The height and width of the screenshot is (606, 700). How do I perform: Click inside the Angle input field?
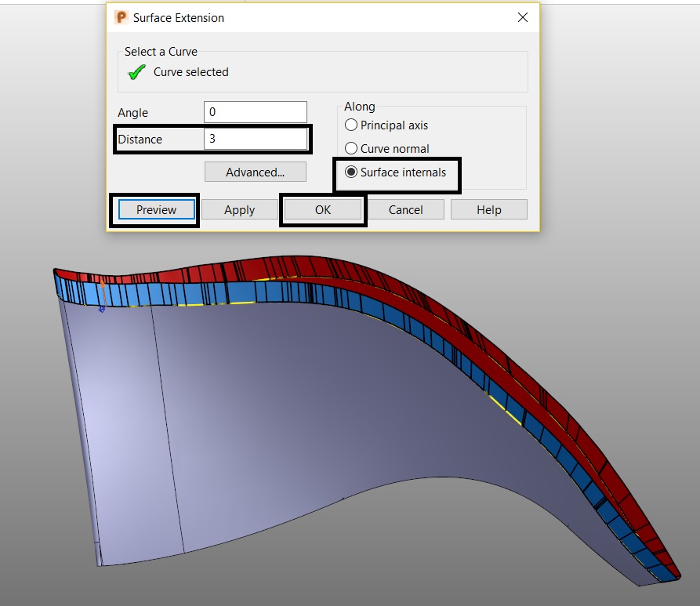click(255, 111)
